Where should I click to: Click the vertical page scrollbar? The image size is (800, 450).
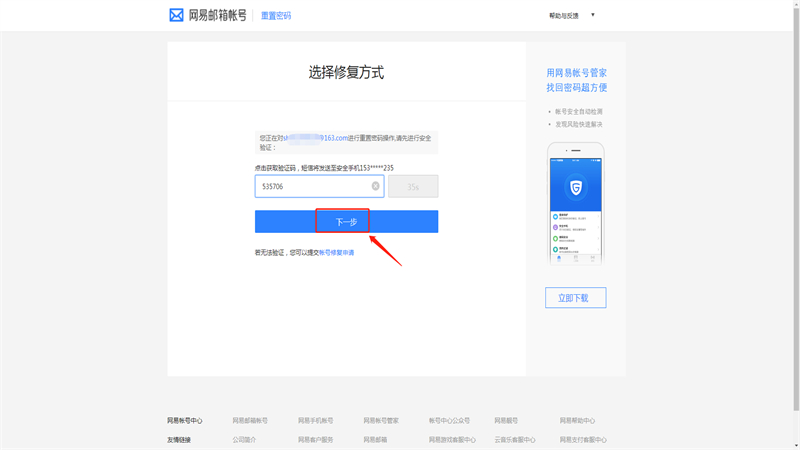(x=796, y=207)
